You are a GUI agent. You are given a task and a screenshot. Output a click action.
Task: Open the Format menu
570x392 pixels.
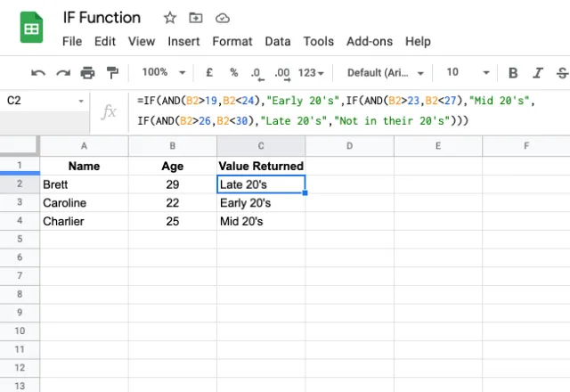232,41
